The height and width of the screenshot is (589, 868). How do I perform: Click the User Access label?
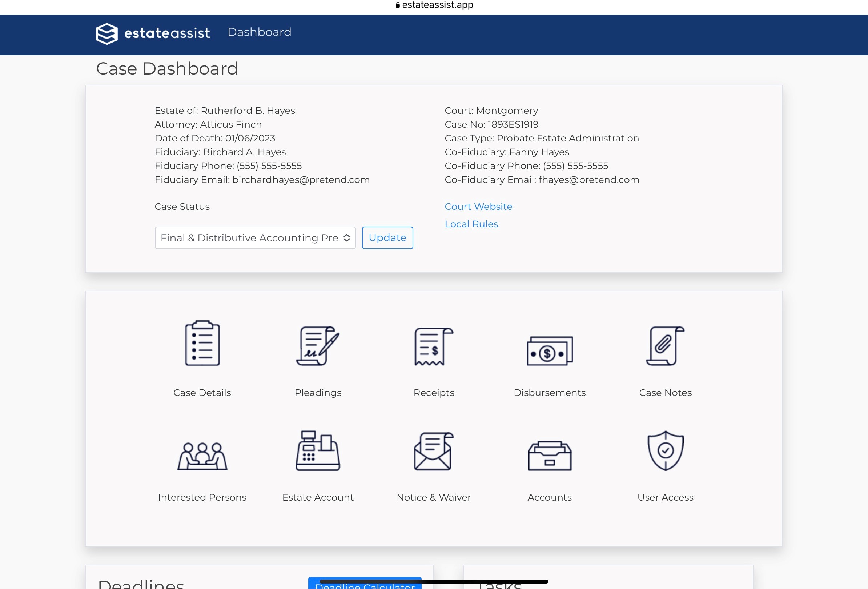(x=665, y=497)
